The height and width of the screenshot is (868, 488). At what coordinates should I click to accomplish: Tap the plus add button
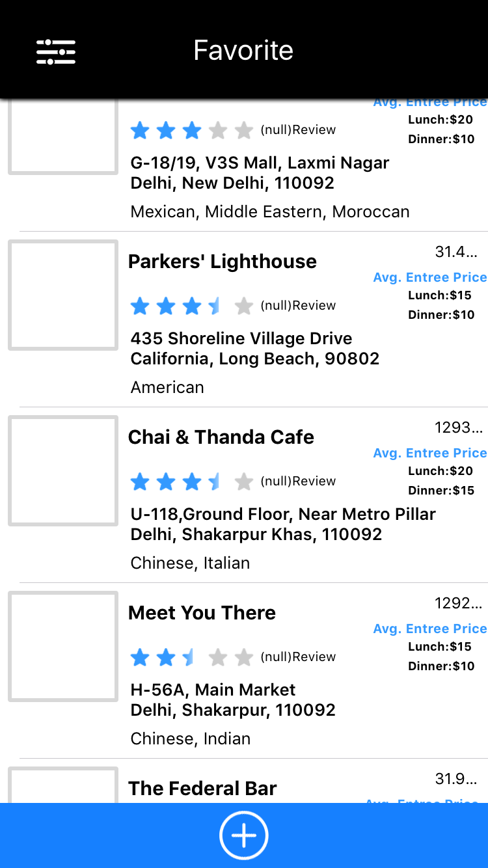(x=244, y=835)
